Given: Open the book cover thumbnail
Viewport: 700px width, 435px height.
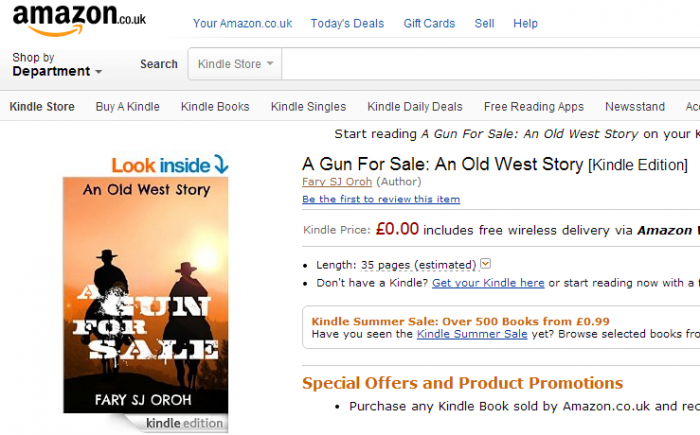Looking at the screenshot, I should (x=146, y=295).
